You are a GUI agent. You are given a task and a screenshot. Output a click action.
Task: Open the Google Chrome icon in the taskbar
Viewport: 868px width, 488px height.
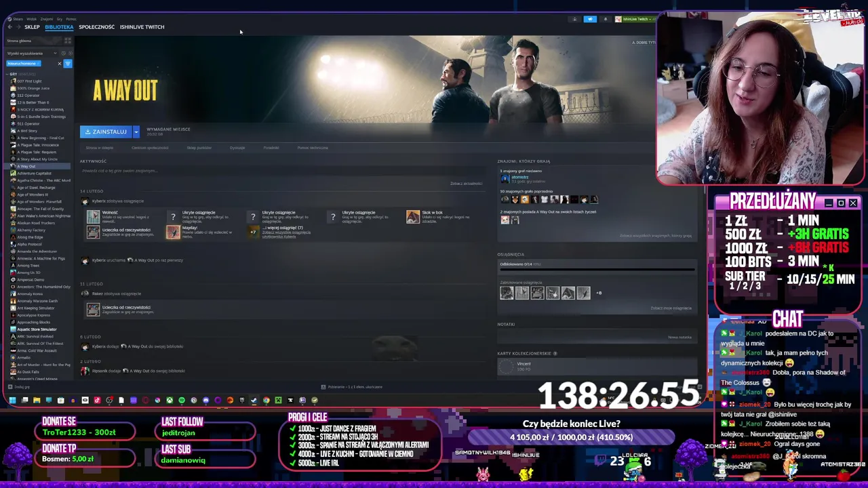pos(267,401)
